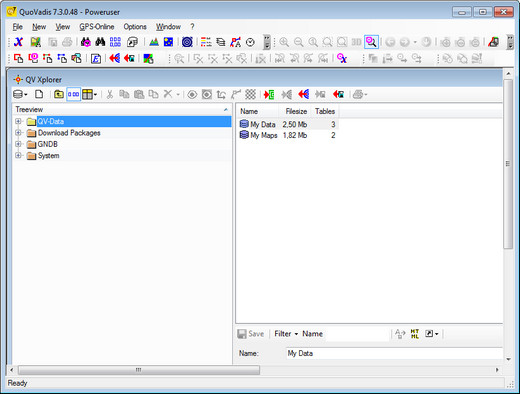Click the horizontal scrollbar thumb

(x=139, y=370)
